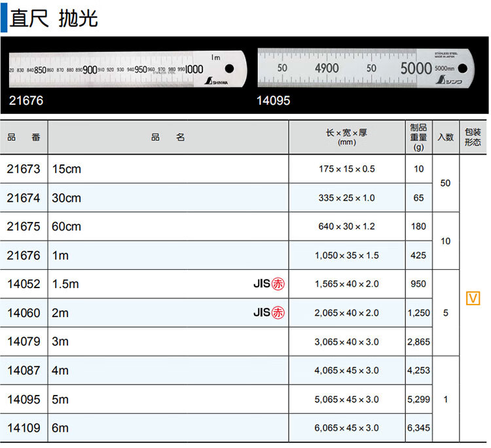491x448 pixels.
Task: Click the 21676 ruler product image
Action: click(128, 69)
